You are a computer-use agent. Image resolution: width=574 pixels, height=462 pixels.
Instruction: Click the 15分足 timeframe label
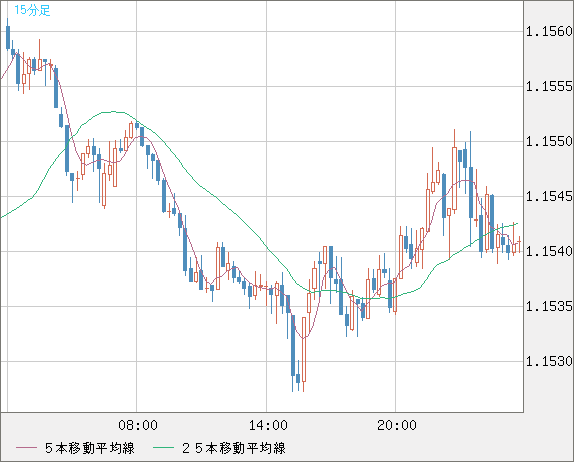32,10
